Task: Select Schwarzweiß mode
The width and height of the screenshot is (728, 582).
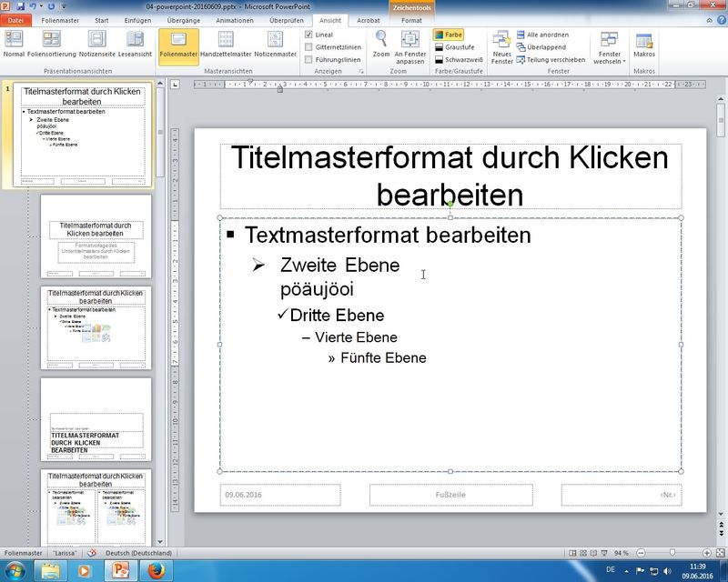Action: [x=459, y=60]
